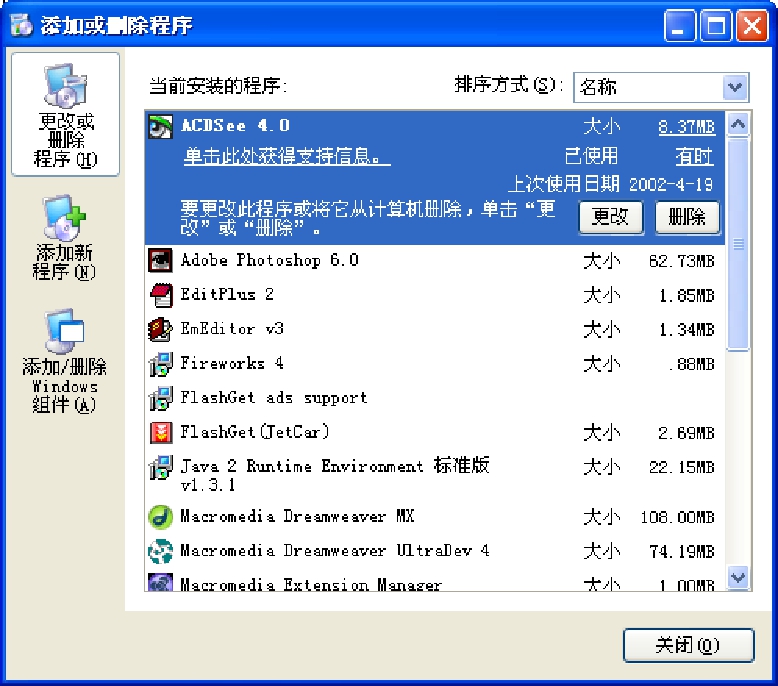Click the title bar 添加或删除程序 icon
Image resolution: width=778 pixels, height=686 pixels.
tap(21, 25)
